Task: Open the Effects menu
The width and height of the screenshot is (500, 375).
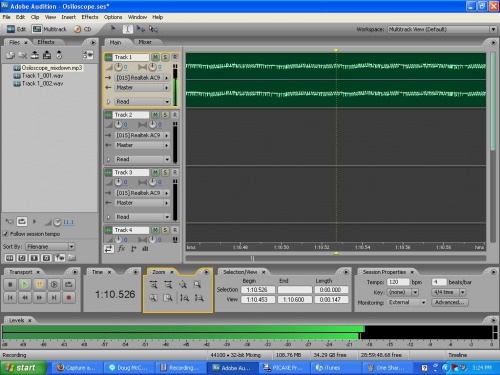Action: point(90,17)
